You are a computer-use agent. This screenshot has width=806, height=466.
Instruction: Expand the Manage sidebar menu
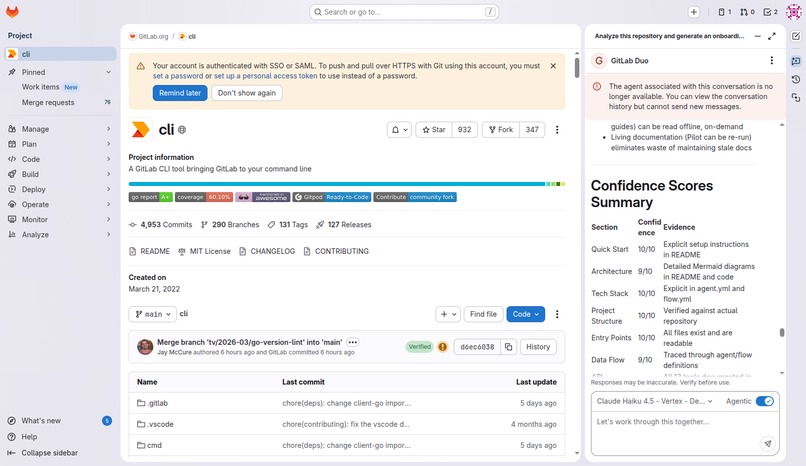pyautogui.click(x=60, y=129)
